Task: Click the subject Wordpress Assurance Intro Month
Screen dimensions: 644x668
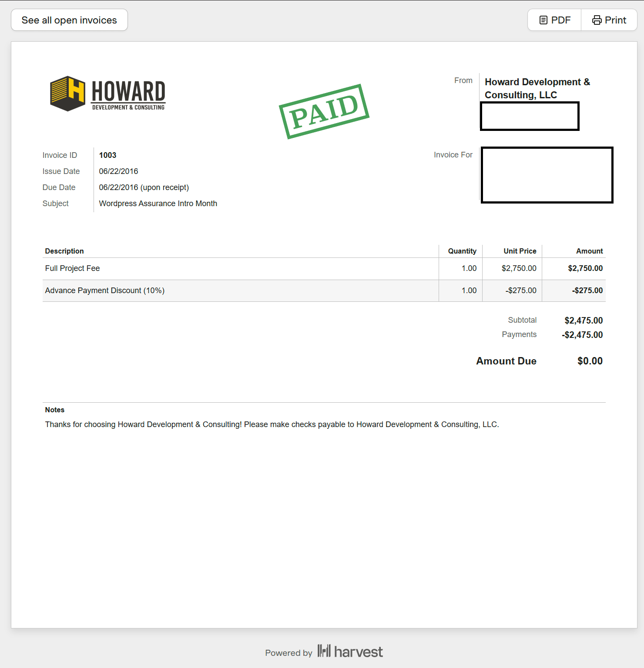Action: point(158,204)
